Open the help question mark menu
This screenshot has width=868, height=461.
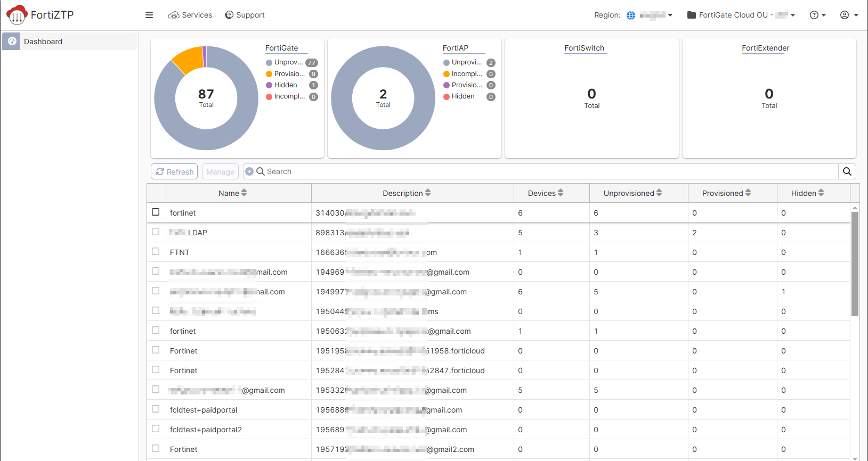pos(817,15)
